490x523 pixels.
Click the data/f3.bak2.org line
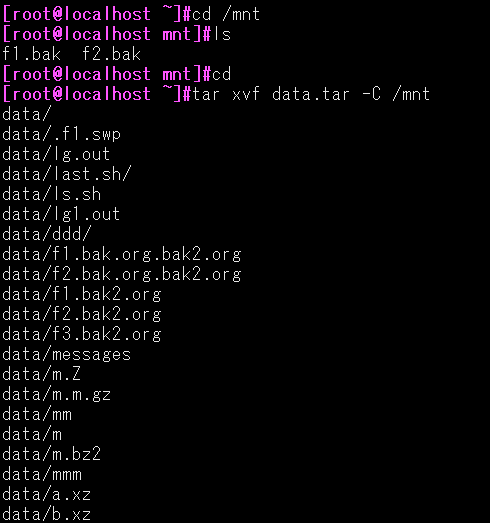point(82,335)
